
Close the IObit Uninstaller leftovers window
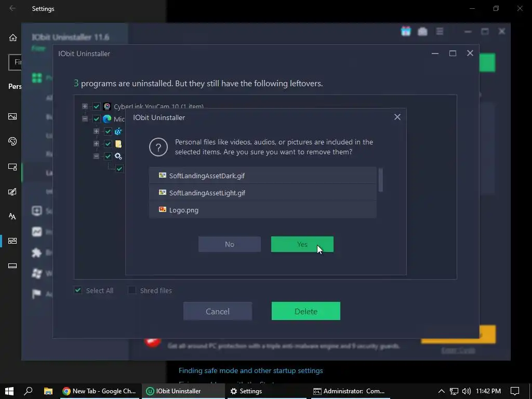click(x=470, y=54)
